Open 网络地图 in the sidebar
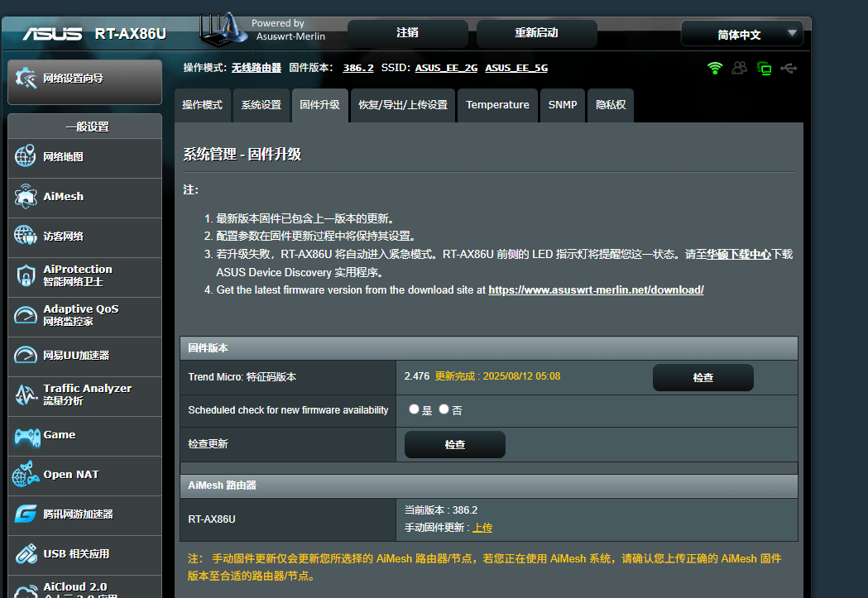The height and width of the screenshot is (598, 868). pos(84,157)
